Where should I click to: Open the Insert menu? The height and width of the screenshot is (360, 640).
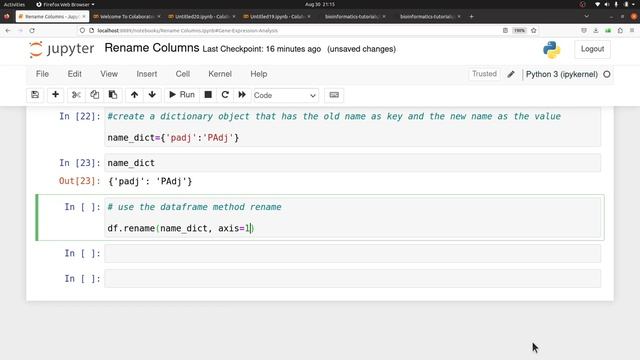pos(147,74)
